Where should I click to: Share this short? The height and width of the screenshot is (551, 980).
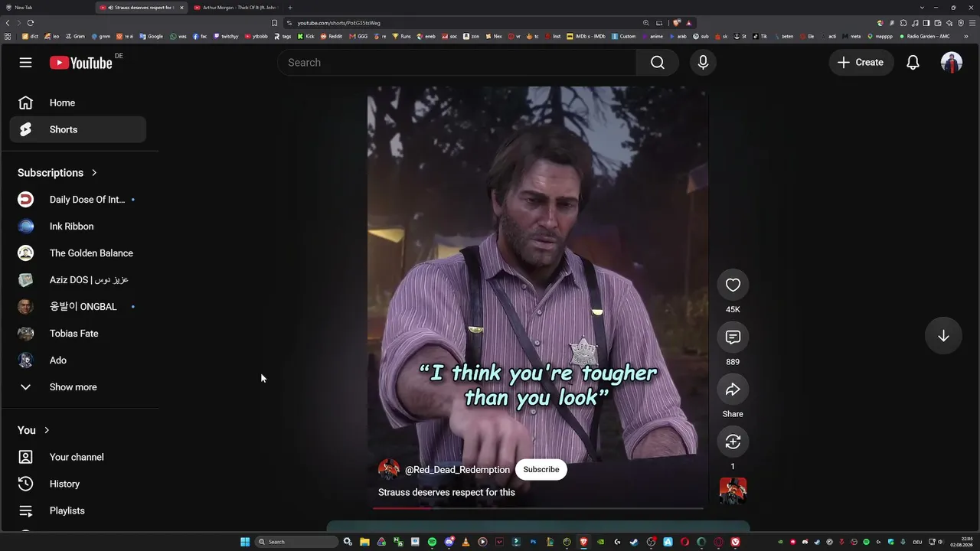(x=733, y=390)
